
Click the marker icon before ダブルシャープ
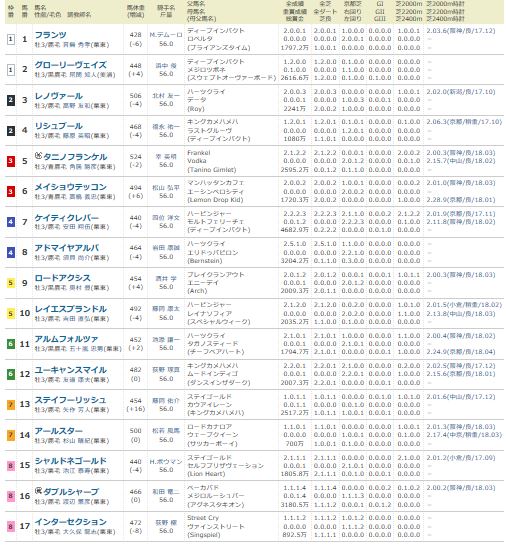(x=38, y=491)
